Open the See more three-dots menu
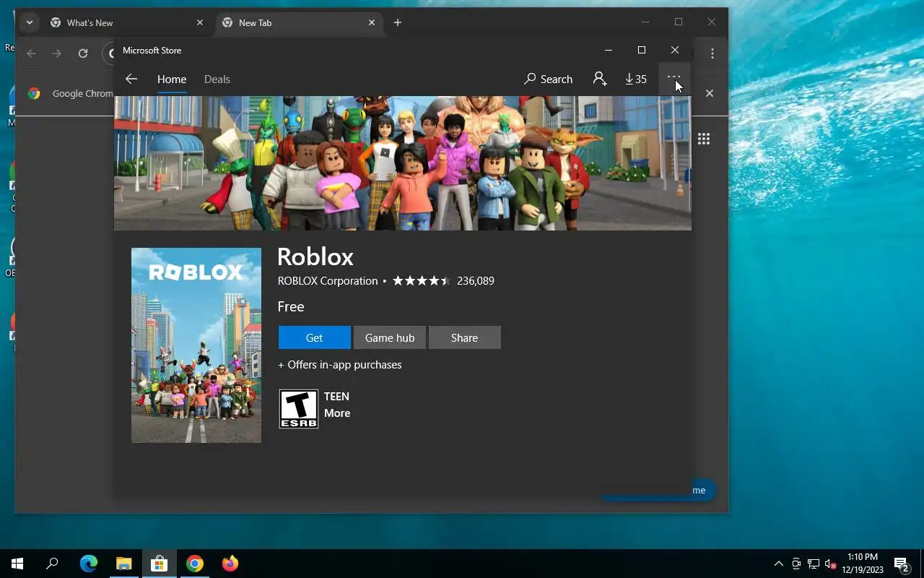924x578 pixels. (674, 78)
